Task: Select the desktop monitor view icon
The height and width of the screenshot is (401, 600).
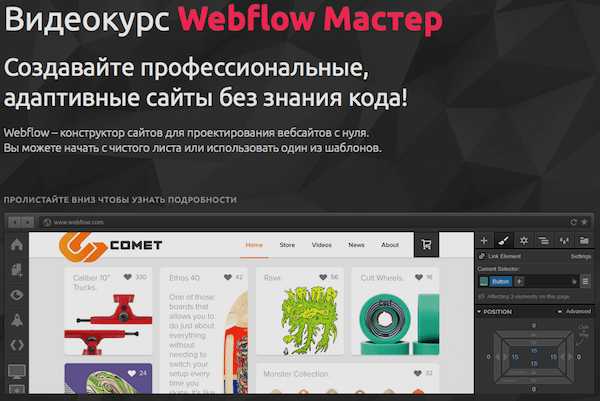Action: 17,371
